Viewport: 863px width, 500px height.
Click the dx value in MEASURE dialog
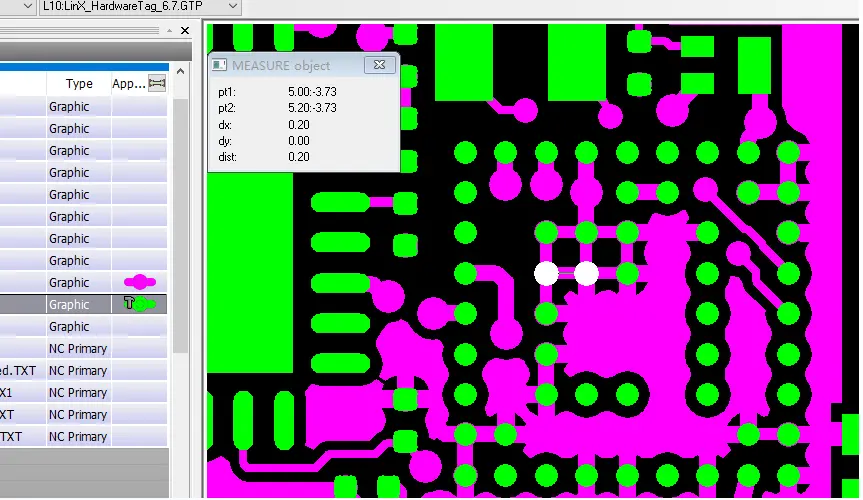pyautogui.click(x=299, y=125)
